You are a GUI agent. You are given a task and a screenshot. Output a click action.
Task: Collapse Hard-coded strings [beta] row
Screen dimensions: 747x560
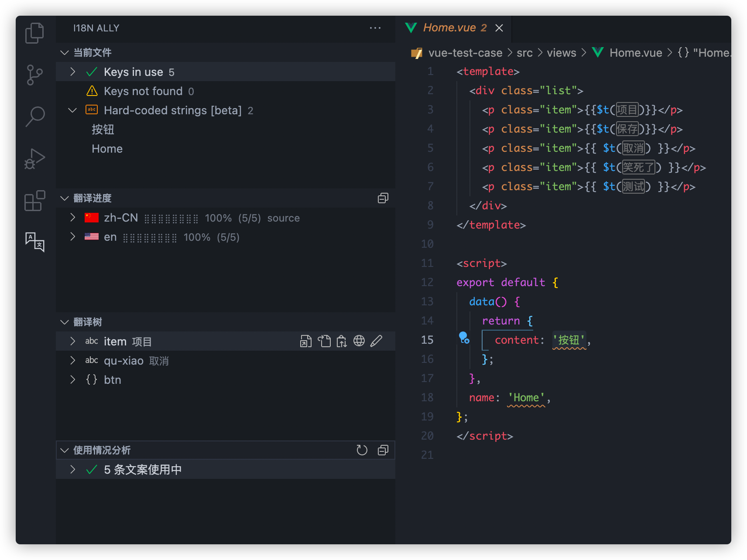(73, 110)
